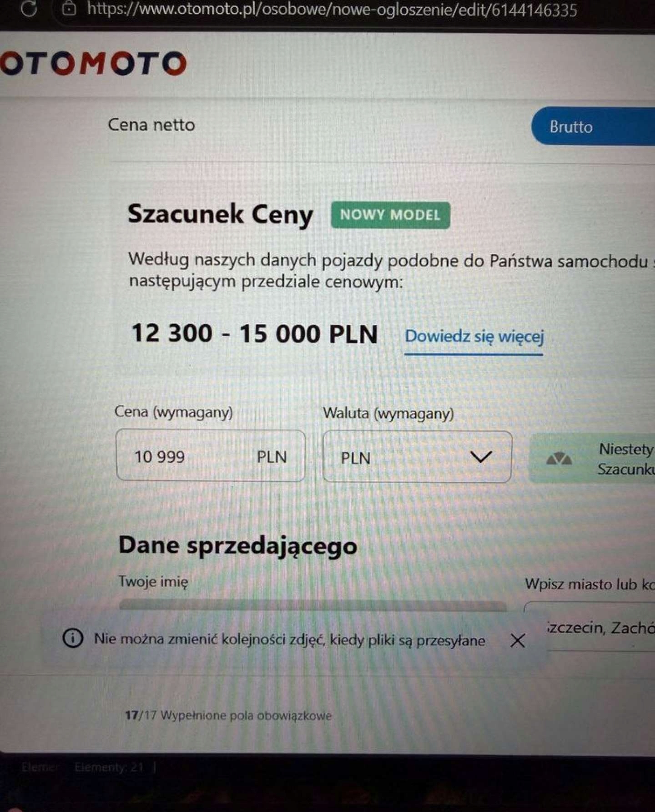The width and height of the screenshot is (655, 812).
Task: Click the NOWY MODEL badge
Action: point(390,215)
